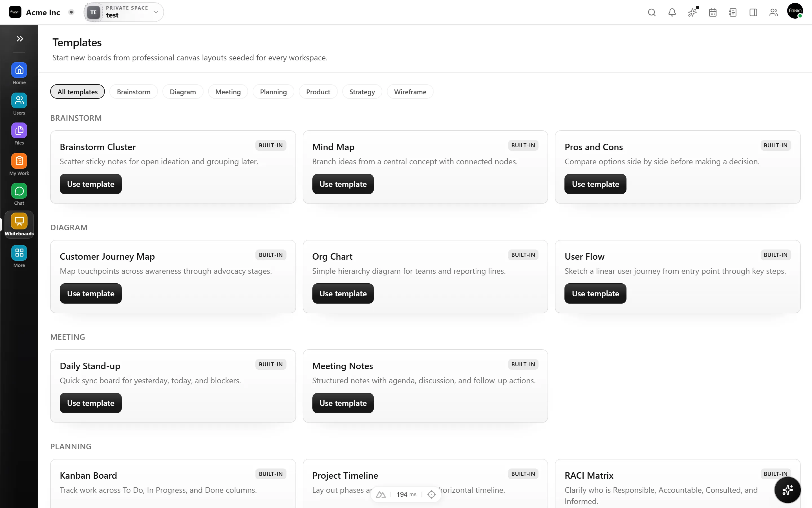The image size is (812, 508).
Task: Open AI sparkle icon in top bar
Action: (x=692, y=12)
